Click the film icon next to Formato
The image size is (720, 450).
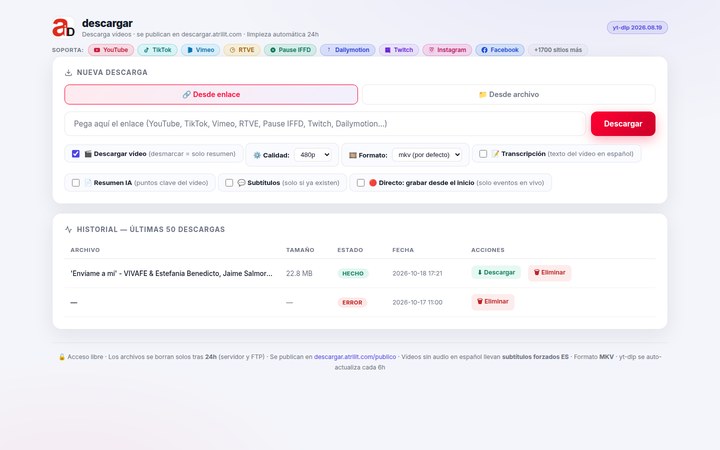point(353,155)
